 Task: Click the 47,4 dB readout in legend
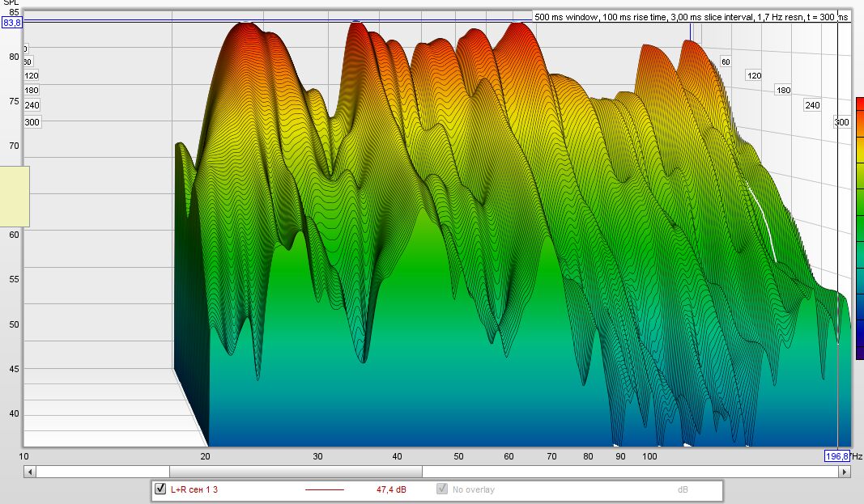[391, 489]
